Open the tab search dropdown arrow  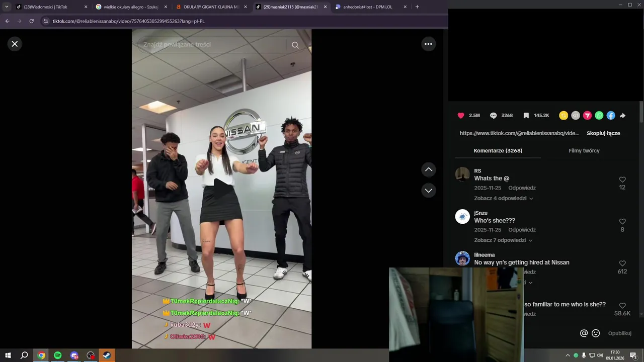(7, 7)
